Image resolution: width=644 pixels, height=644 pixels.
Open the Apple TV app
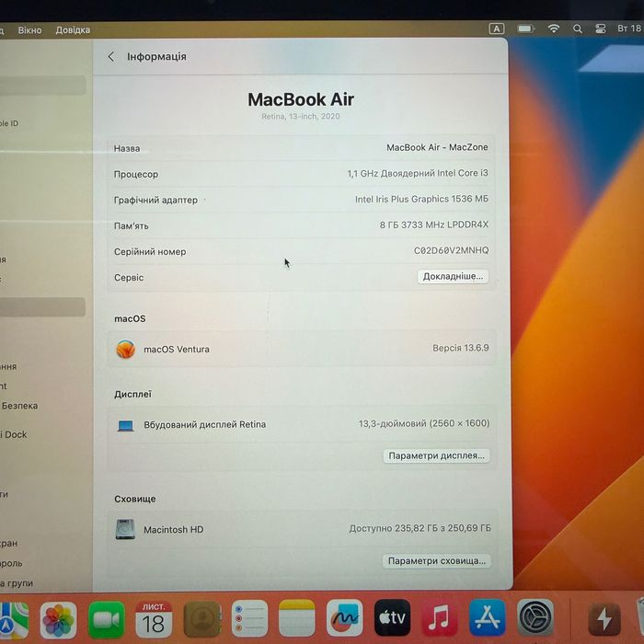coord(392,617)
